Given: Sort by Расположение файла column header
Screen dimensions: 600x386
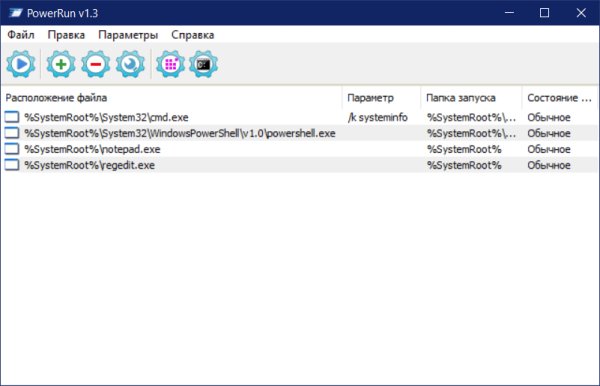Looking at the screenshot, I should click(x=171, y=98).
